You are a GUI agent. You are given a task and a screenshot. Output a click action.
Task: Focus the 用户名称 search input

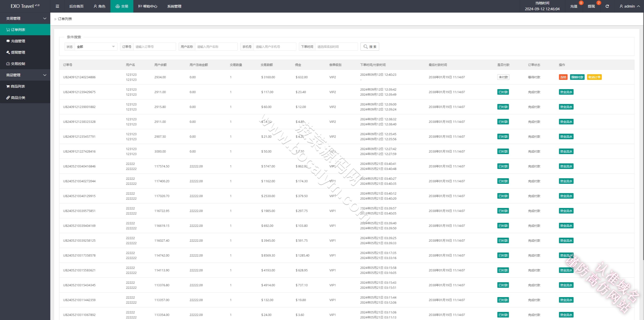pos(216,47)
